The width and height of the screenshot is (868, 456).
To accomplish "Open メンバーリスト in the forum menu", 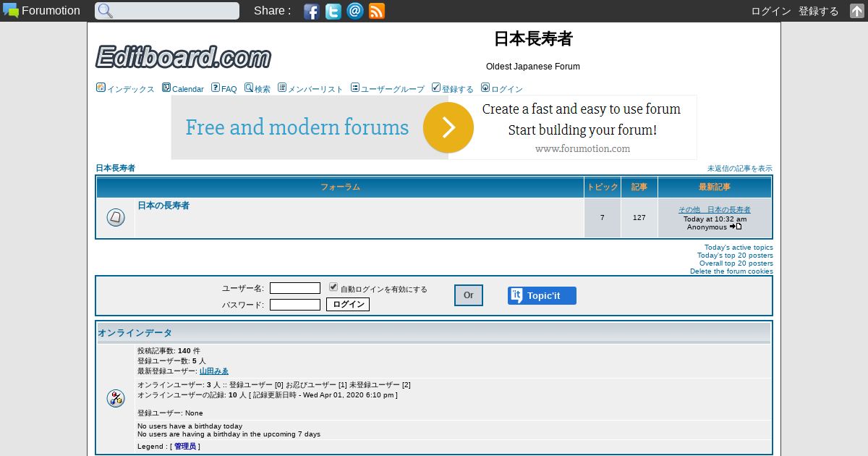I will pyautogui.click(x=315, y=89).
